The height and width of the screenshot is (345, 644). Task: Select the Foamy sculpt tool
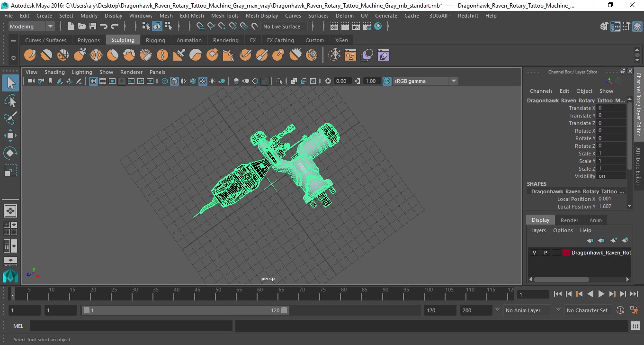click(129, 55)
